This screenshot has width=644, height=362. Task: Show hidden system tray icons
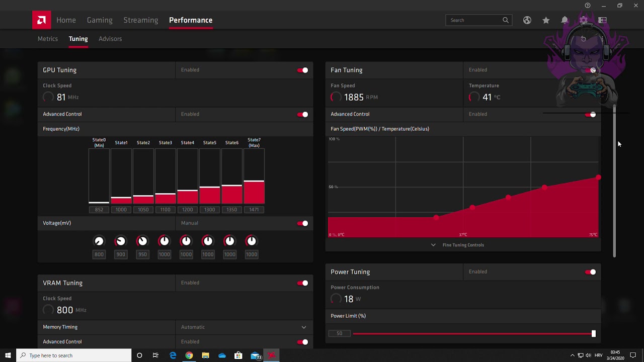[x=572, y=355]
